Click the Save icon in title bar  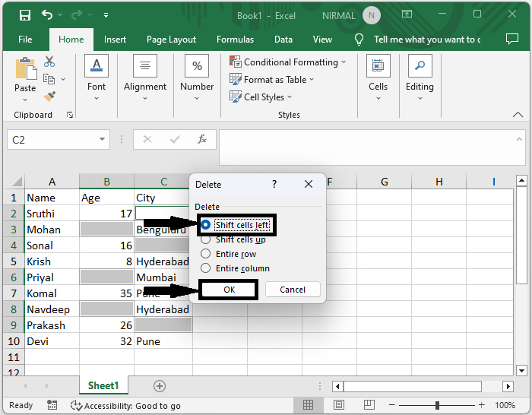pos(25,14)
